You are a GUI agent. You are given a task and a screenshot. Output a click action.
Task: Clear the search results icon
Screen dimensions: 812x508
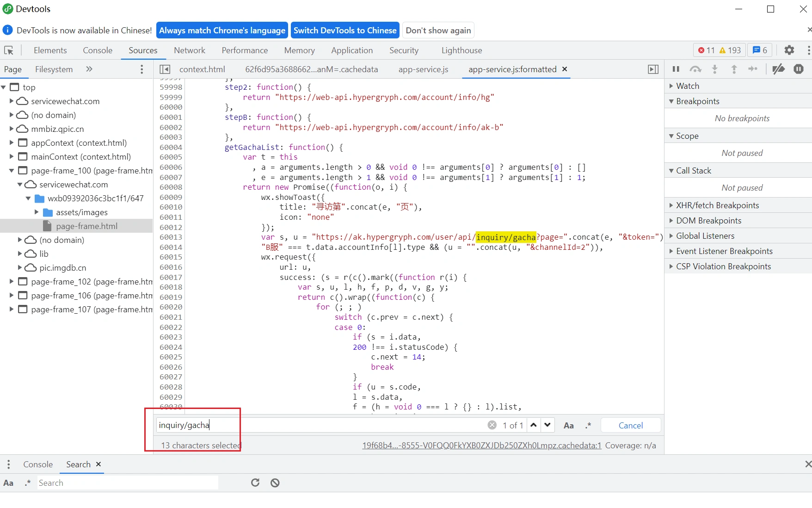click(x=275, y=483)
